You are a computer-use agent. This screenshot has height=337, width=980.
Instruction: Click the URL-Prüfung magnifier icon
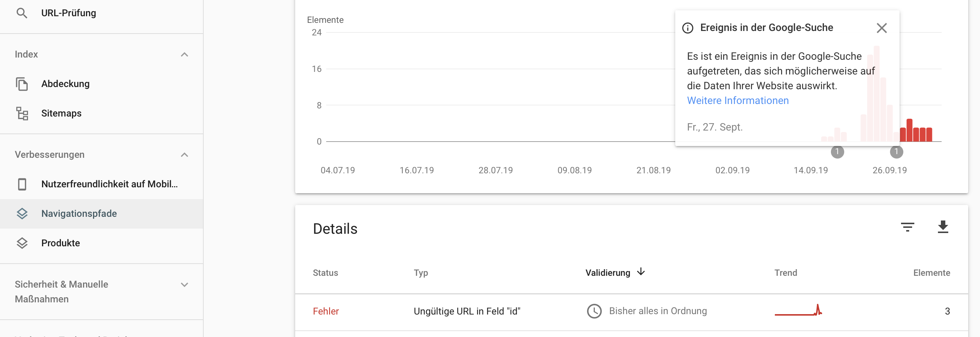click(x=22, y=13)
